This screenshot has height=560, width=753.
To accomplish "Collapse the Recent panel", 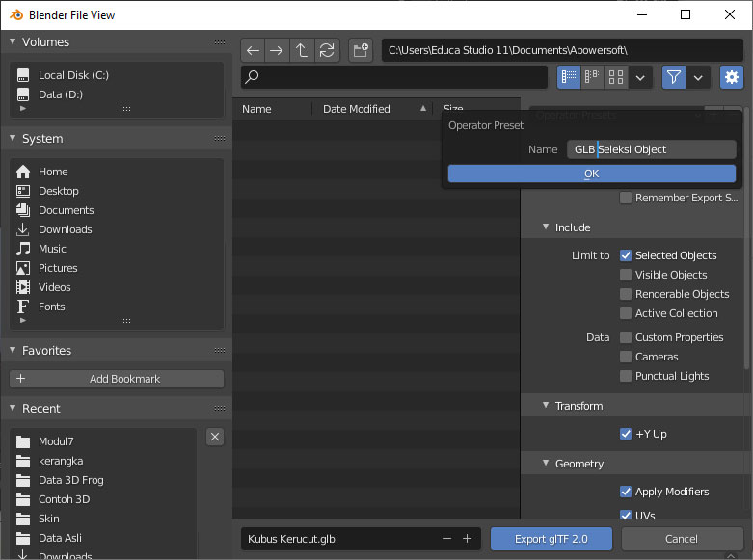I will click(x=13, y=409).
